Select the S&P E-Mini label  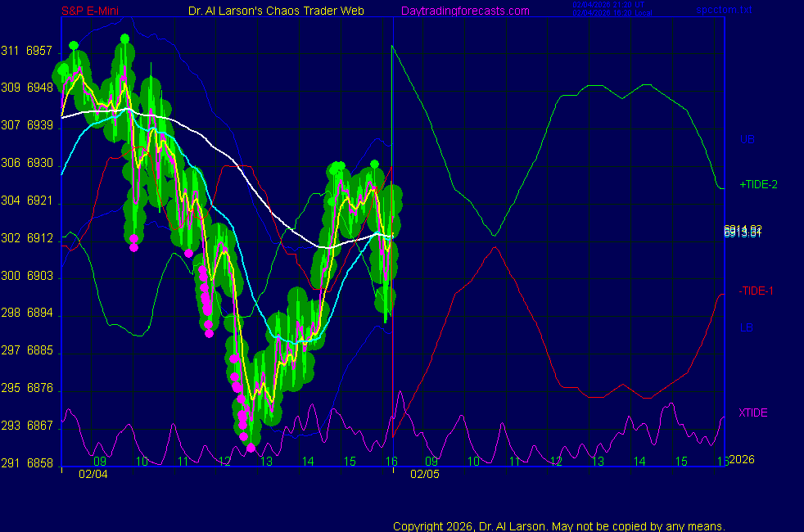point(93,11)
